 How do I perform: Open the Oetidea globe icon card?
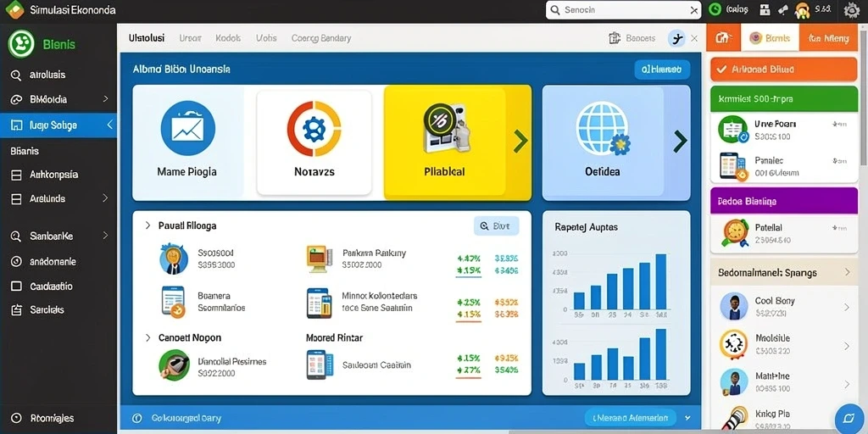point(603,128)
